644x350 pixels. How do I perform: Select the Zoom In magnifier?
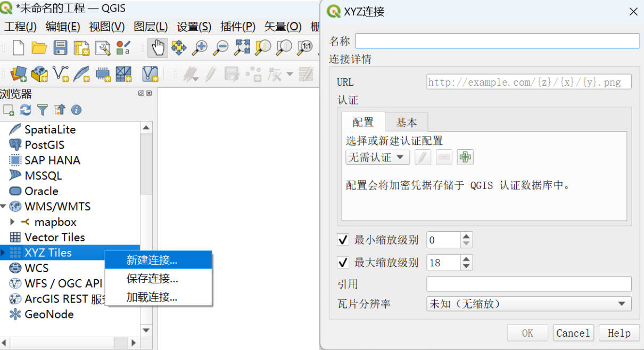coord(200,47)
